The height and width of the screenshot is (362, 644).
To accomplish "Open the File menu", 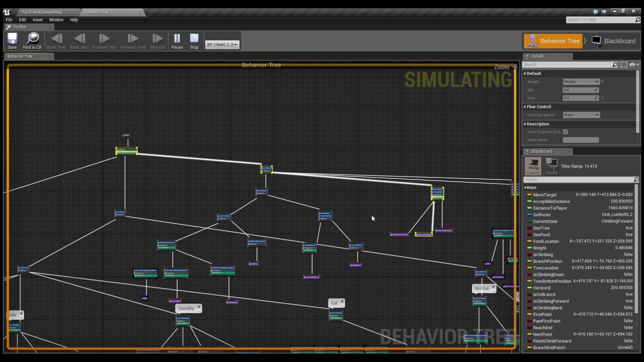I will pos(9,20).
